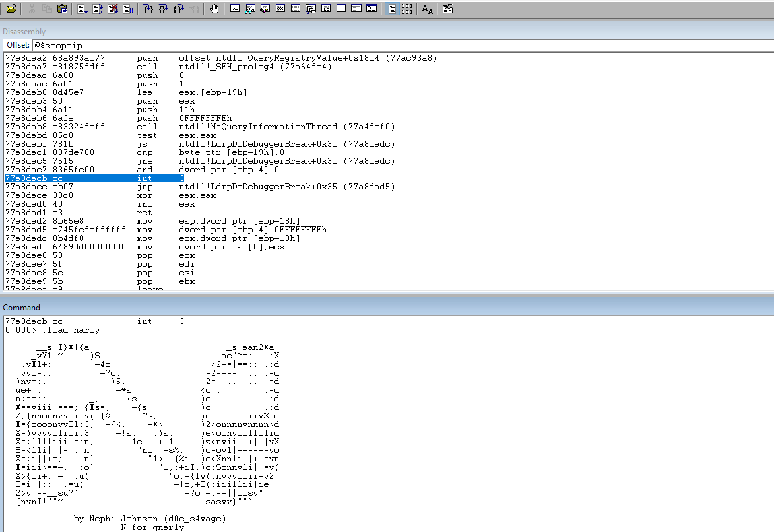Open the Watch window icon
This screenshot has height=532, width=774.
pyautogui.click(x=250, y=9)
